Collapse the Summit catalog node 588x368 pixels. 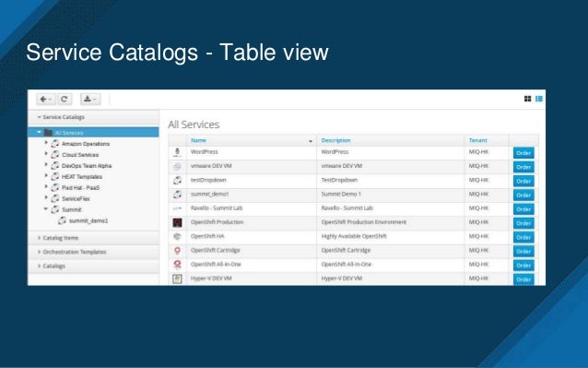pos(46,209)
